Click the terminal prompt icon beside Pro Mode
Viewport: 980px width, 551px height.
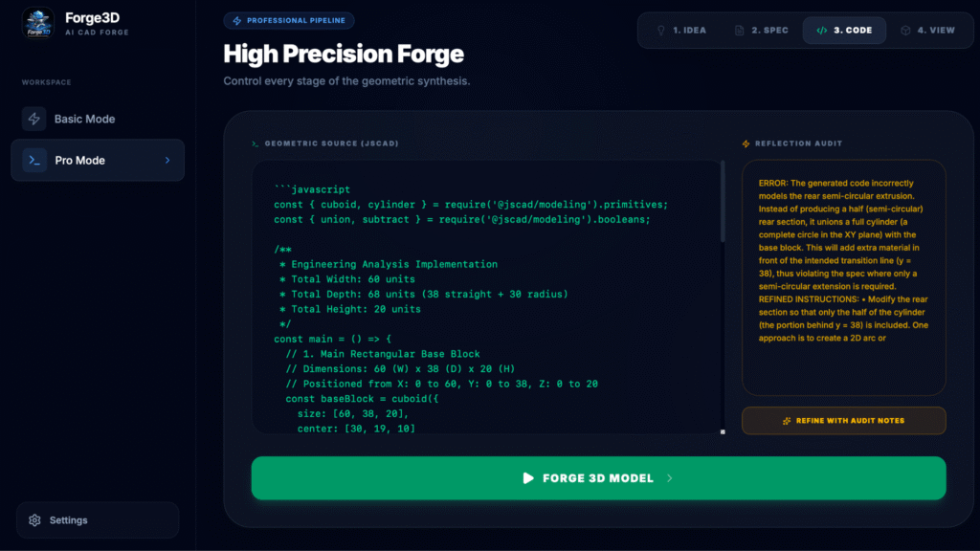(34, 161)
